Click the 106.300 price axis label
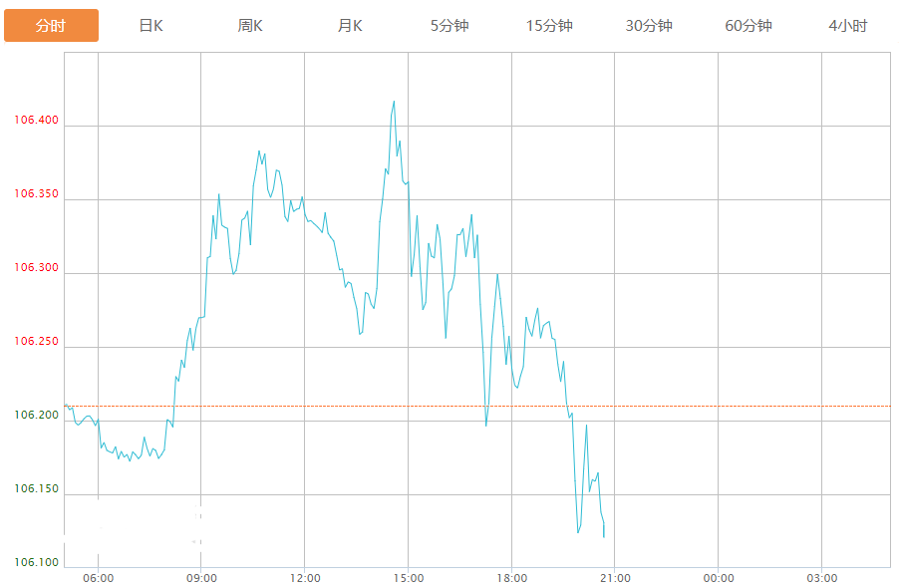The width and height of the screenshot is (899, 588). (x=36, y=268)
